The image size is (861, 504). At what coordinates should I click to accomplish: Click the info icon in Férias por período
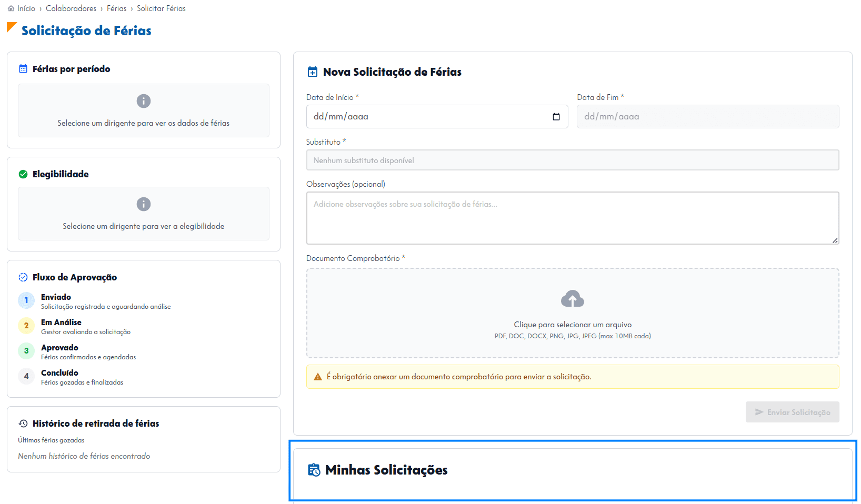click(144, 101)
